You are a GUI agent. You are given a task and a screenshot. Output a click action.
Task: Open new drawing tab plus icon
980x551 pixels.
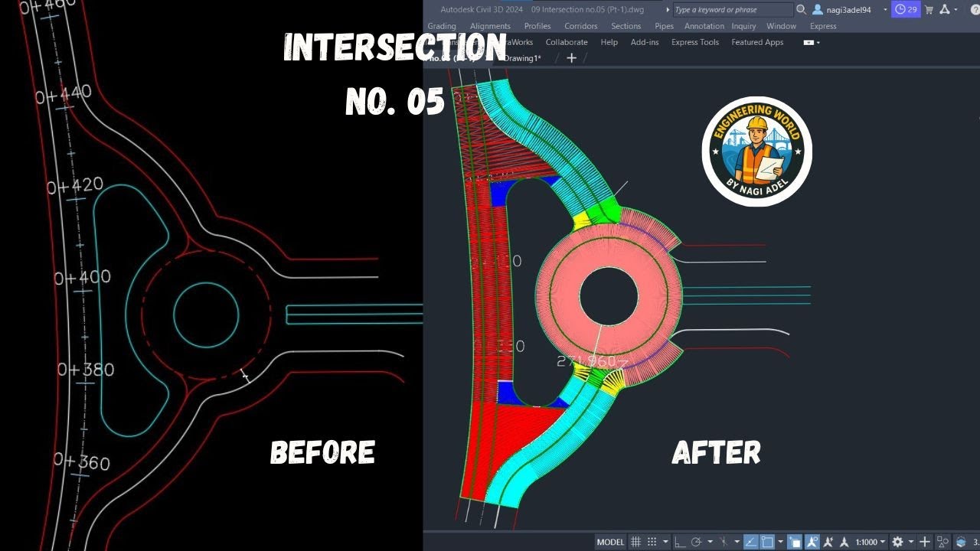pyautogui.click(x=571, y=58)
